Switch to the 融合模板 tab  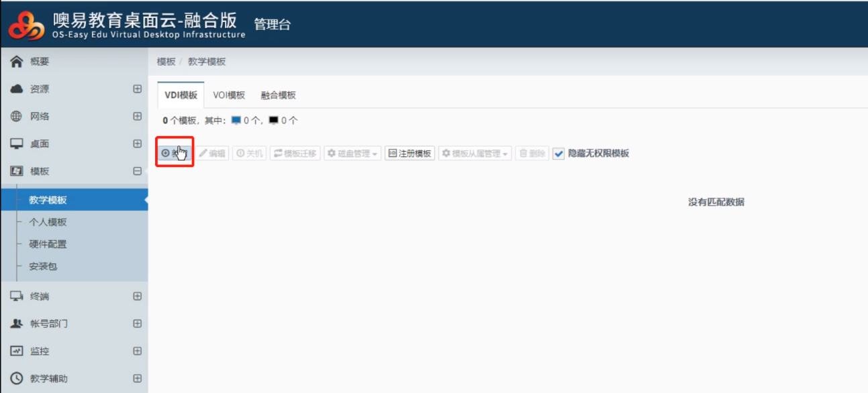[279, 95]
